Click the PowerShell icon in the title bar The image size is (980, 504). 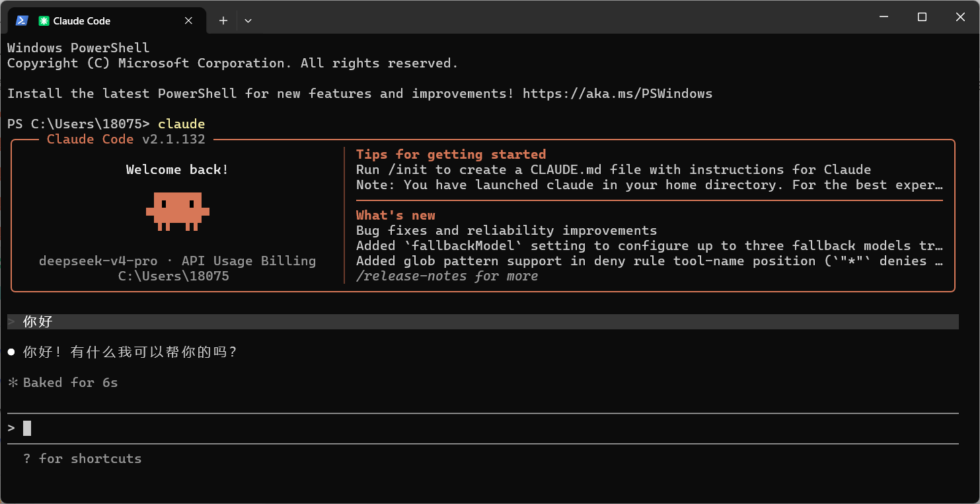tap(22, 21)
